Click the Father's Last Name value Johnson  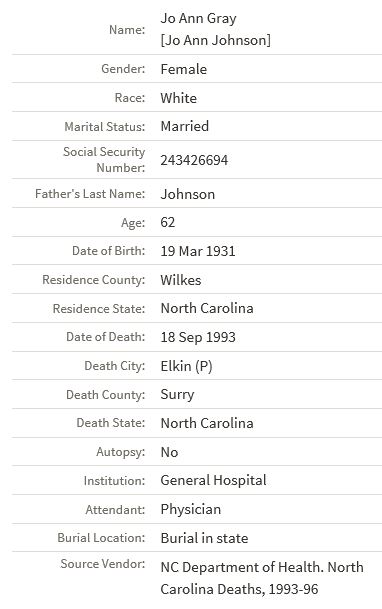coord(188,194)
